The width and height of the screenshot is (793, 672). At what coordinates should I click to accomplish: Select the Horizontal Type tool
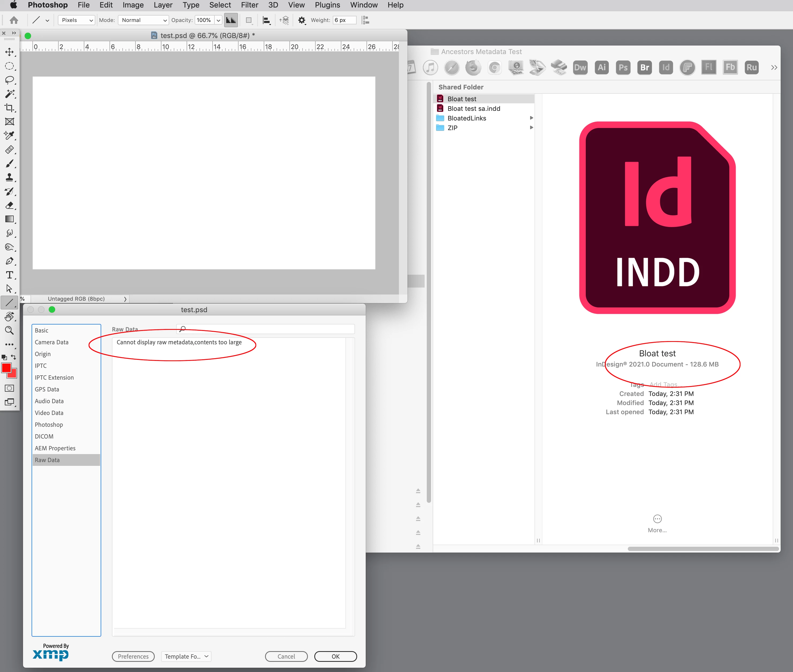pos(10,275)
